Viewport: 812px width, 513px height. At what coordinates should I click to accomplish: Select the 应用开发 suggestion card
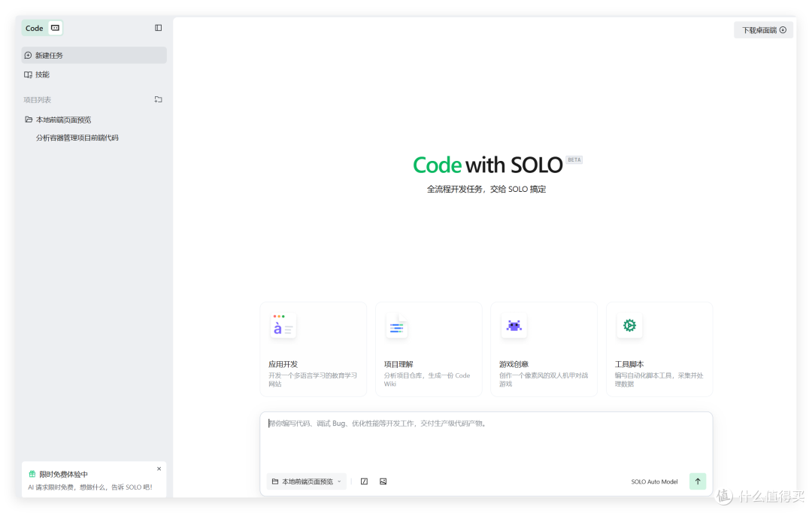click(314, 349)
